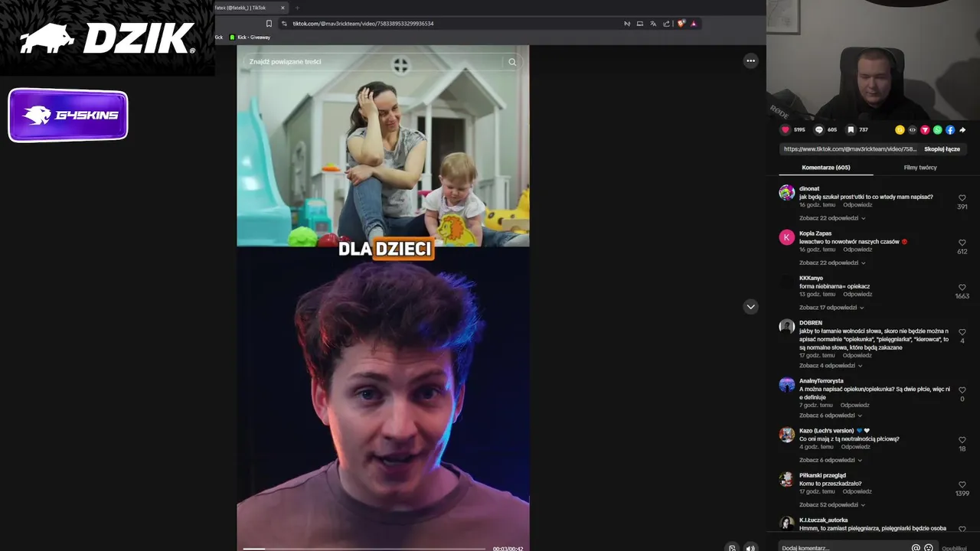The height and width of the screenshot is (551, 980).
Task: Reply to Piłkarski przegląd's comment with Odpowiedz
Action: coord(857,492)
